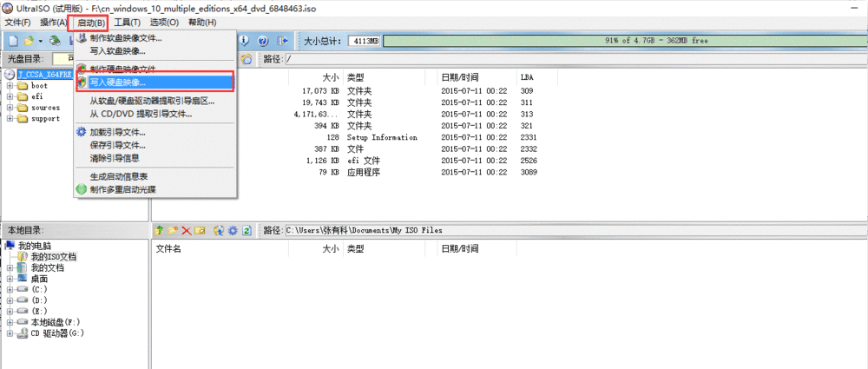Click the gear icon beside 加载引导文件
The width and height of the screenshot is (868, 369).
[82, 133]
